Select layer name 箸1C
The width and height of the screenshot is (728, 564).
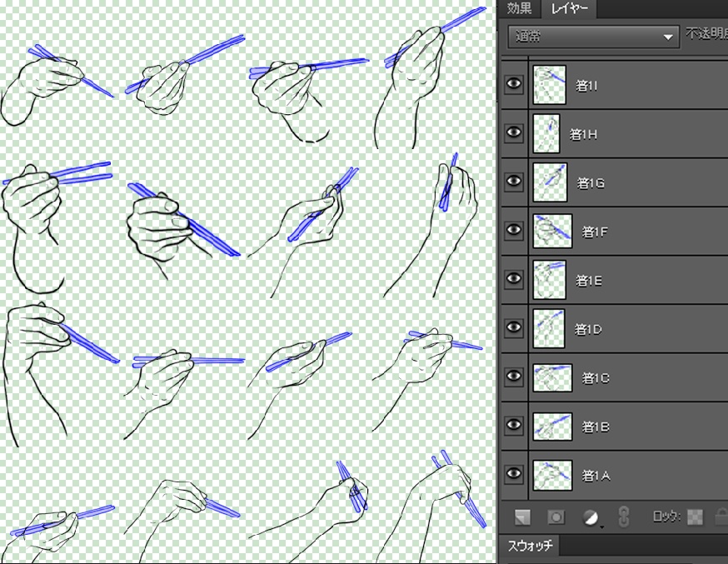[x=596, y=378]
